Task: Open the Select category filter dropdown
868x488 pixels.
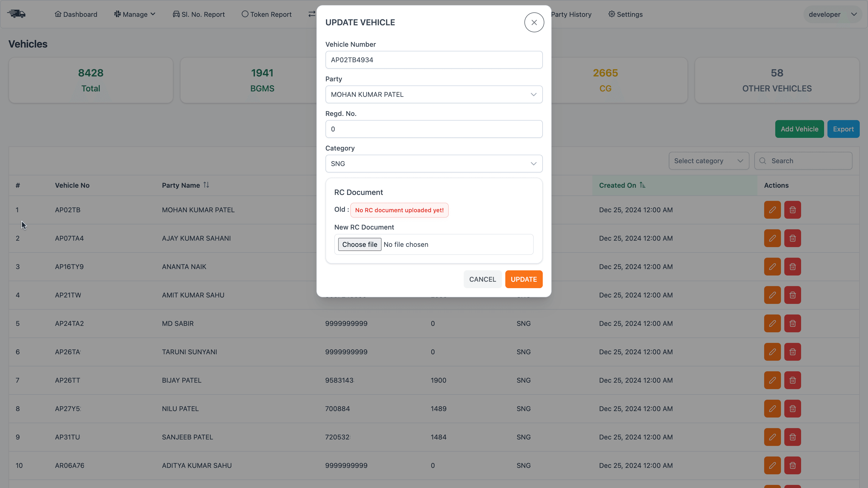Action: [x=708, y=161]
